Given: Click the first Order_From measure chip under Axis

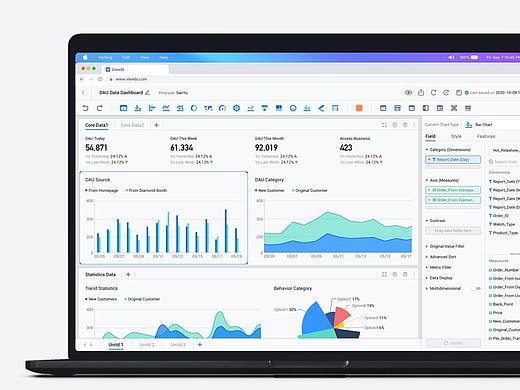Looking at the screenshot, I should [x=453, y=190].
